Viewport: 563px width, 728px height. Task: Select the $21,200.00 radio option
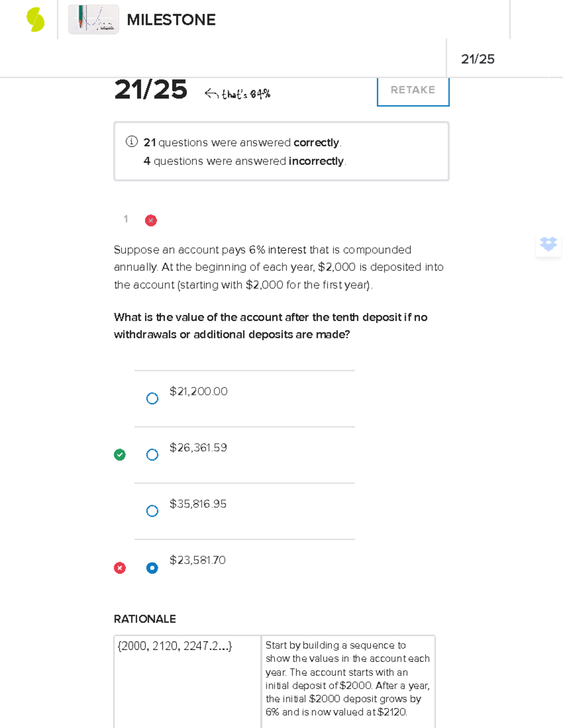(x=152, y=398)
